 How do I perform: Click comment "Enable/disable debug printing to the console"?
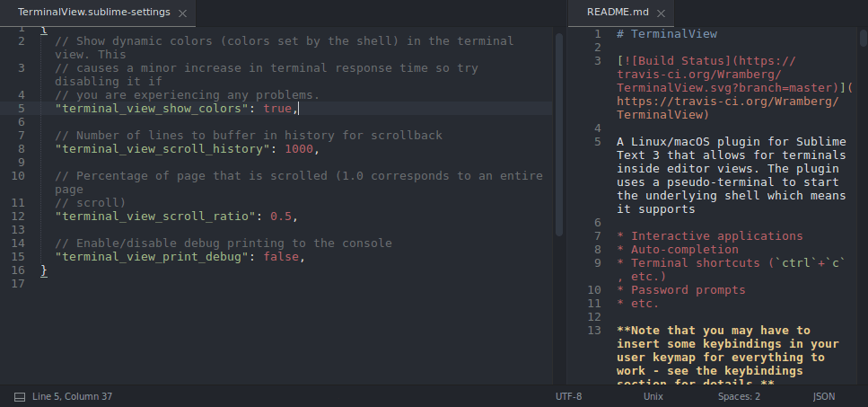click(224, 243)
